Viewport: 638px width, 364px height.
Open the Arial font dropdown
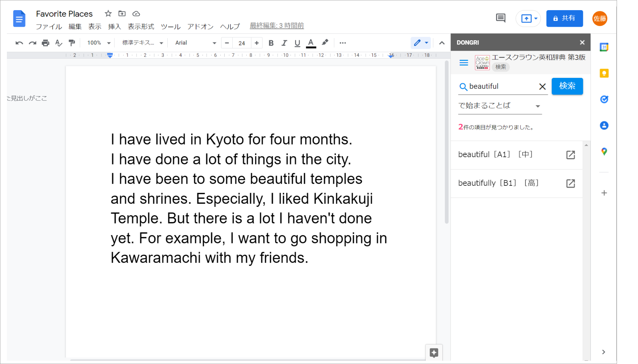tap(195, 43)
